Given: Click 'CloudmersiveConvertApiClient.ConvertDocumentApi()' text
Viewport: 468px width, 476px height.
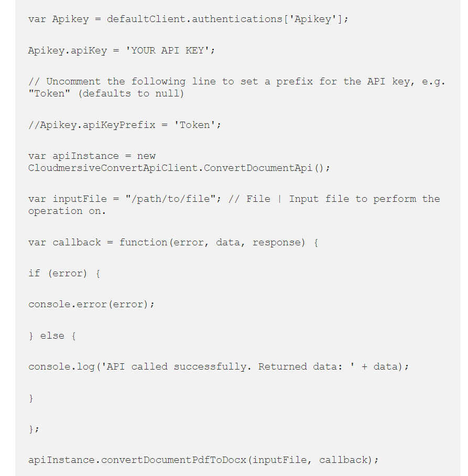Looking at the screenshot, I should click(179, 168).
